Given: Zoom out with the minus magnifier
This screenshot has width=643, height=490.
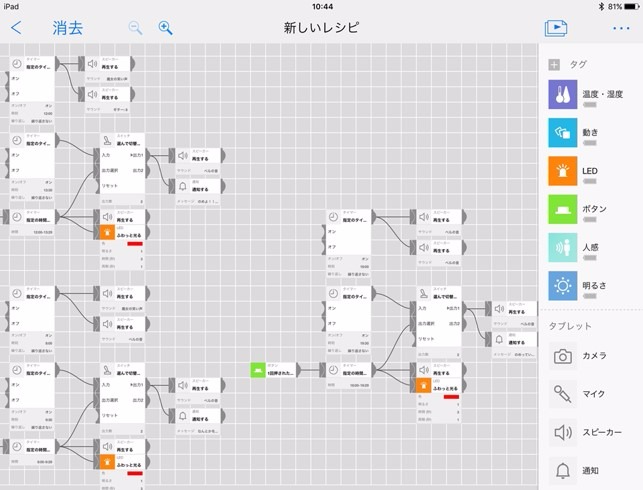Looking at the screenshot, I should click(x=135, y=28).
